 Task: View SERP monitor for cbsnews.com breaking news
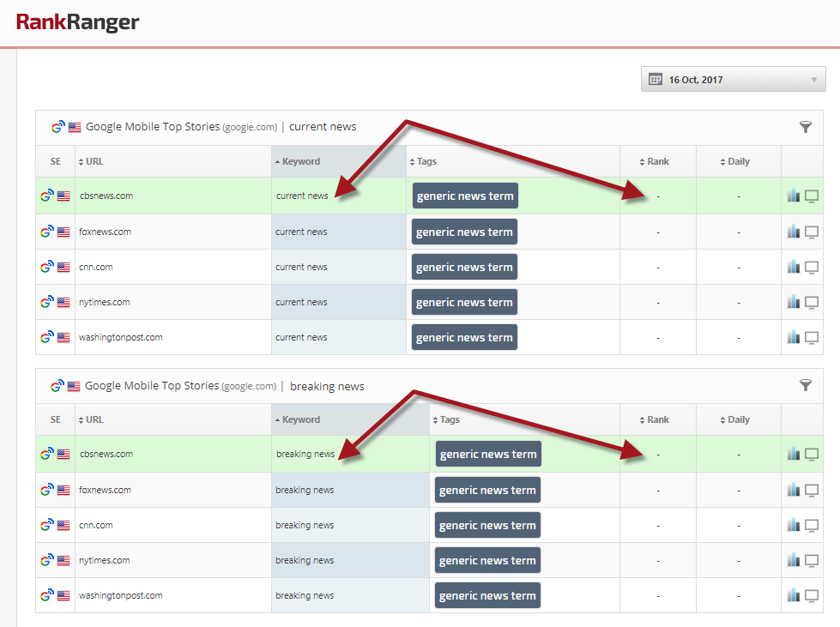point(812,455)
